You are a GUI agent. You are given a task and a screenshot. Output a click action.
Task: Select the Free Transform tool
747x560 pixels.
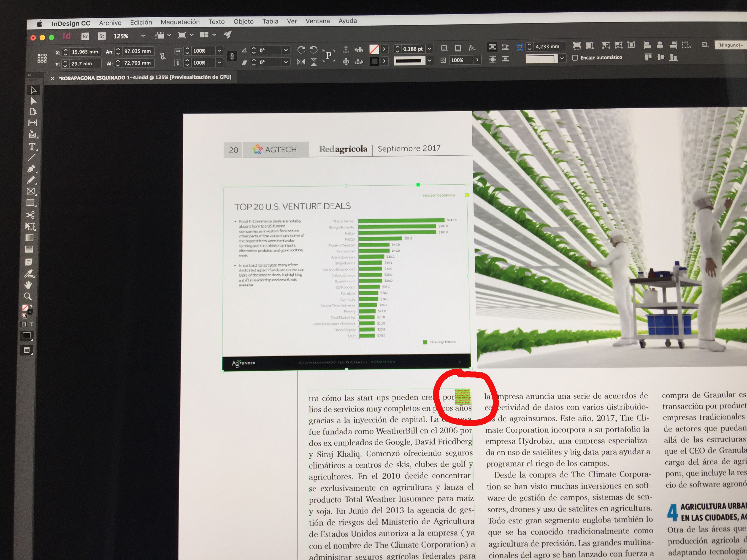click(x=30, y=226)
